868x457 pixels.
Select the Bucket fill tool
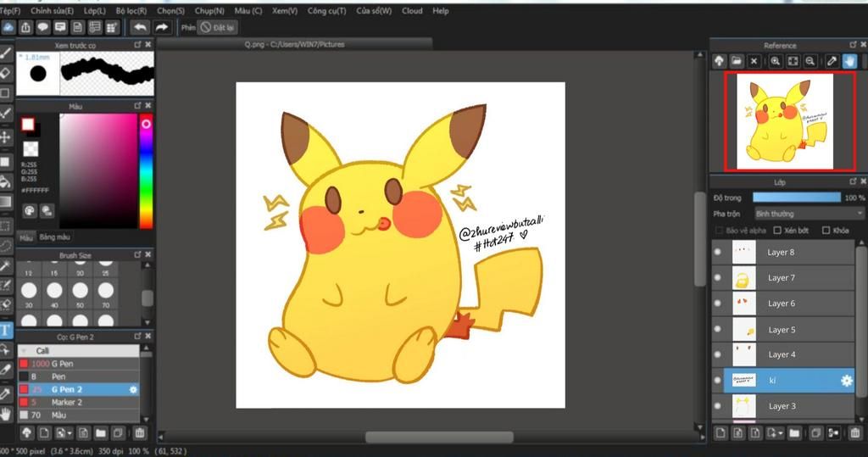click(6, 181)
